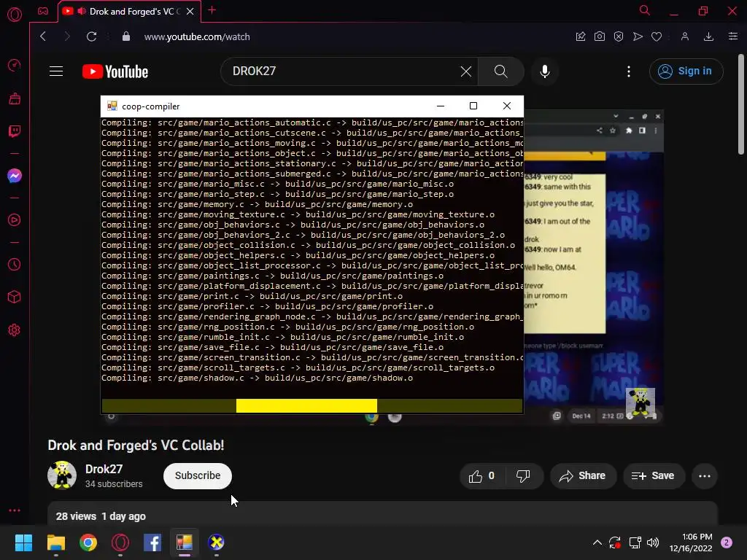Like the video with thumbs up

tap(482, 475)
